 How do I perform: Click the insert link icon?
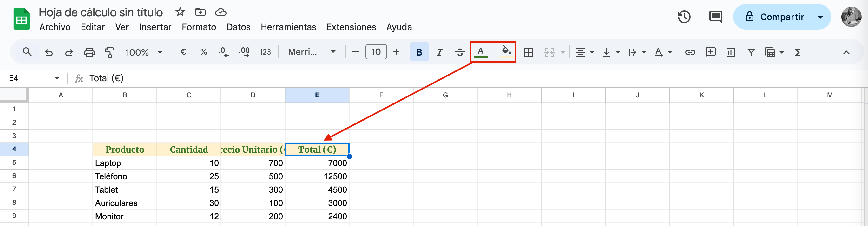pos(690,52)
